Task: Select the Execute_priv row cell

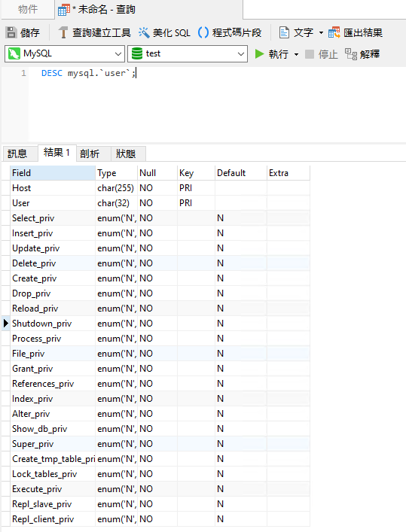Action: pos(53,489)
